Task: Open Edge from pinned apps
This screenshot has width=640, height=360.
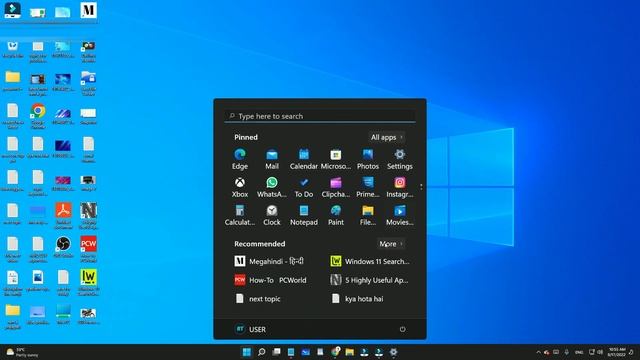Action: [x=240, y=159]
